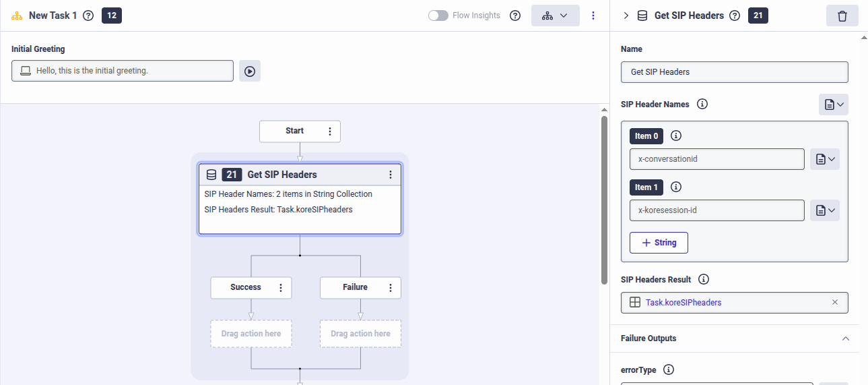Screen dimensions: 868x385
Task: Show info for Item 1
Action: click(x=676, y=187)
